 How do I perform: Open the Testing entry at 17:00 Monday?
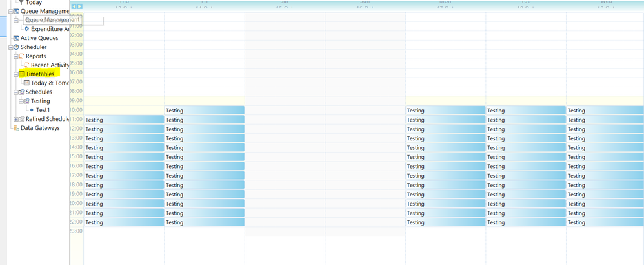tap(446, 176)
